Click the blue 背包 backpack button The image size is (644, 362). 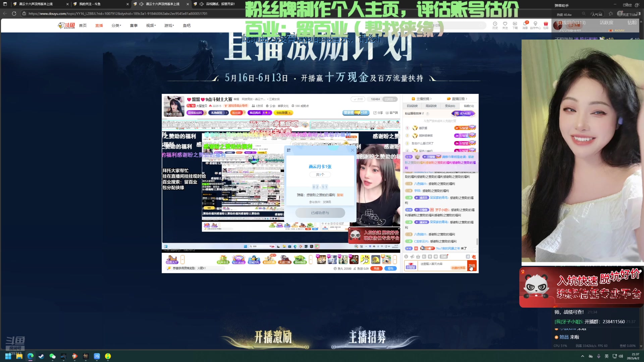point(390,268)
